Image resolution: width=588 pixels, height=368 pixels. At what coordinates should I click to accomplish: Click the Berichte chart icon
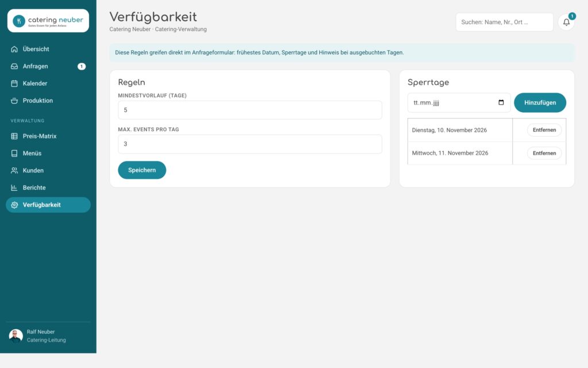point(14,188)
